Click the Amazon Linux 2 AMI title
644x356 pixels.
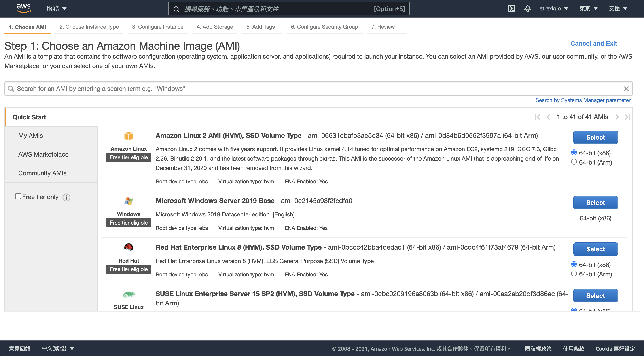228,136
